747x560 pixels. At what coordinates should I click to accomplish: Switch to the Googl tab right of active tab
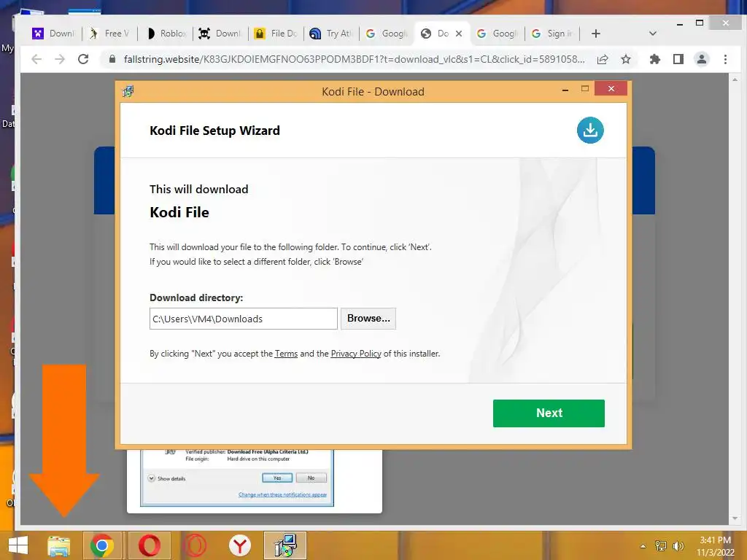click(498, 34)
